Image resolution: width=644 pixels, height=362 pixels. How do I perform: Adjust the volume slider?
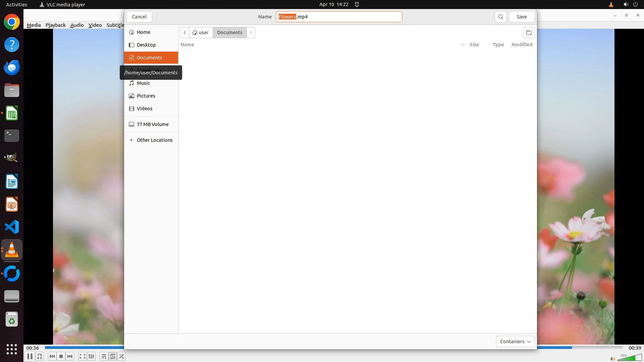(629, 358)
